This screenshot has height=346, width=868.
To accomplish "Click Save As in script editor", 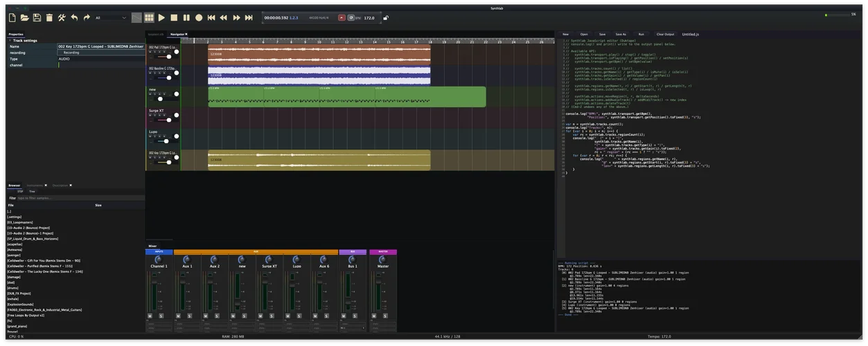I will [620, 34].
